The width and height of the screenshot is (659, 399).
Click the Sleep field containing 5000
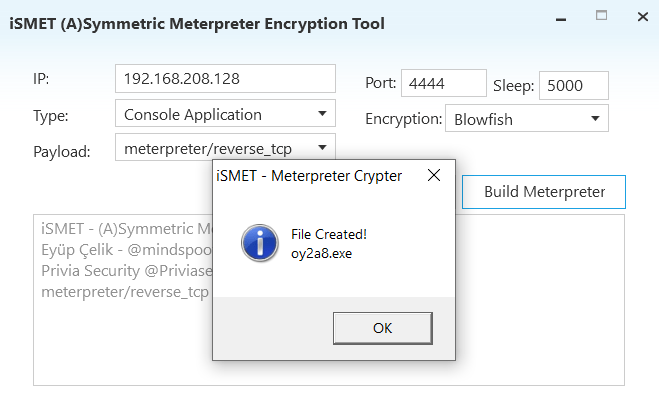[574, 85]
